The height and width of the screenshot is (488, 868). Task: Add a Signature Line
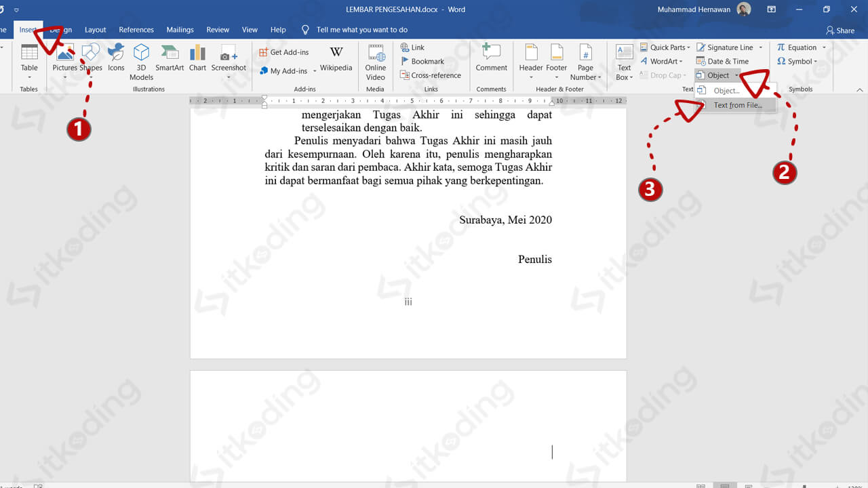[x=724, y=47]
